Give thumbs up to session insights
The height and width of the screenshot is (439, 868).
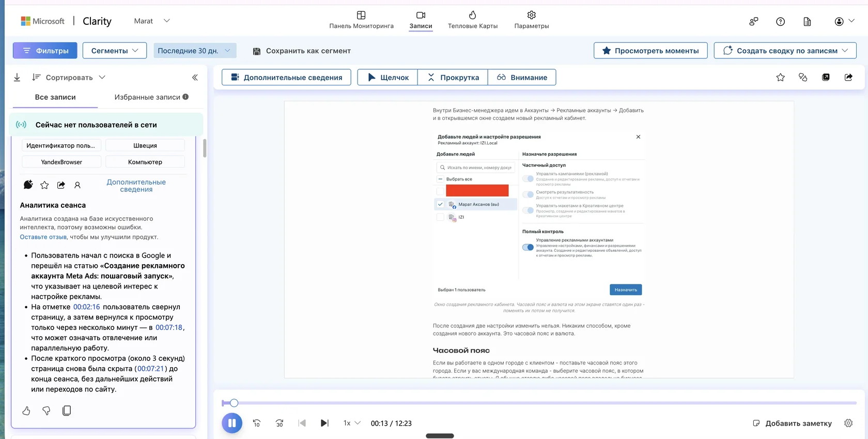[x=26, y=411]
